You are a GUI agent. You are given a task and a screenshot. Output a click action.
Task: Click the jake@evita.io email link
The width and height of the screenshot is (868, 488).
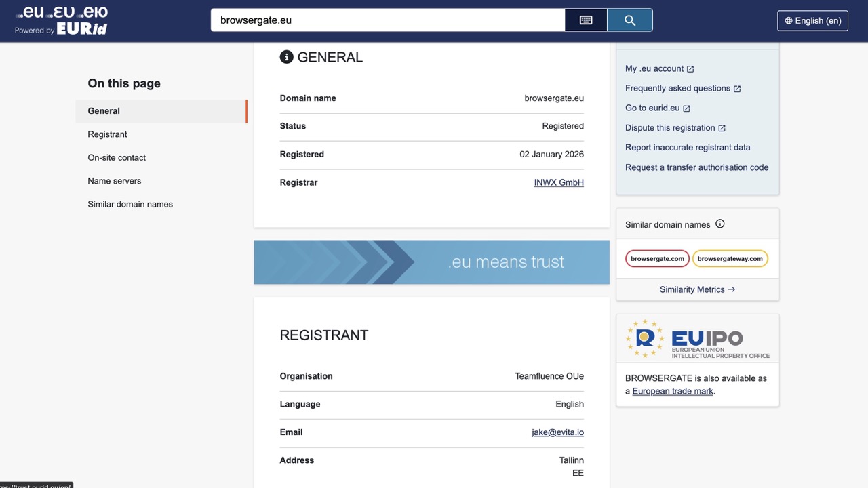coord(557,432)
